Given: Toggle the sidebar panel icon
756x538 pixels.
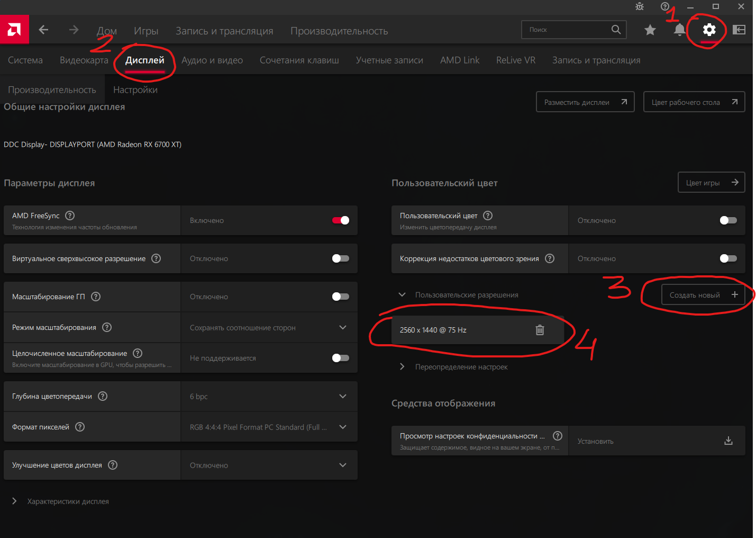Looking at the screenshot, I should (x=739, y=30).
